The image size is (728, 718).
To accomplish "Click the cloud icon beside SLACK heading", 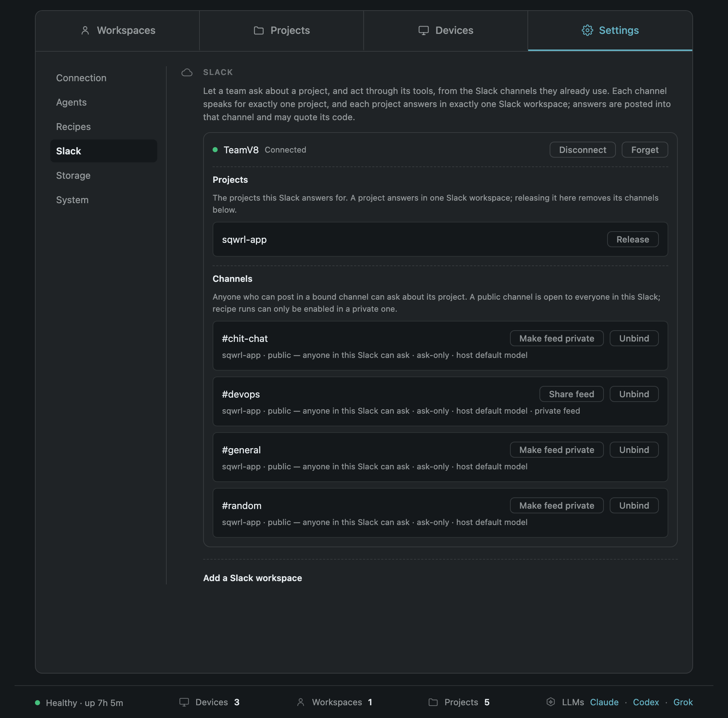I will 187,72.
